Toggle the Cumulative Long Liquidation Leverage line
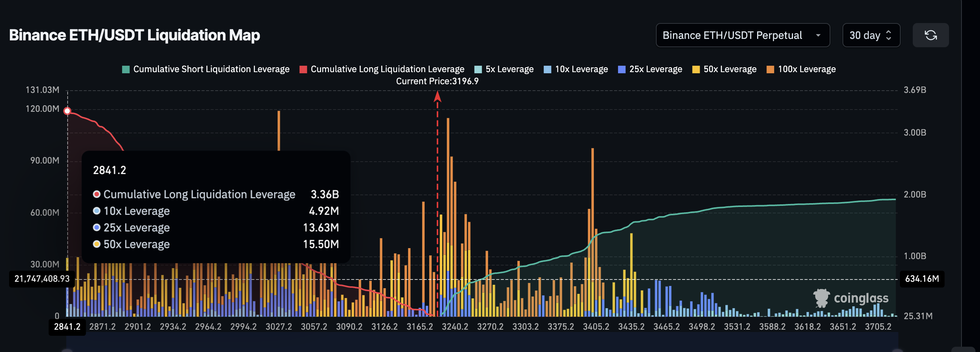Viewport: 980px width, 352px height. [x=382, y=69]
